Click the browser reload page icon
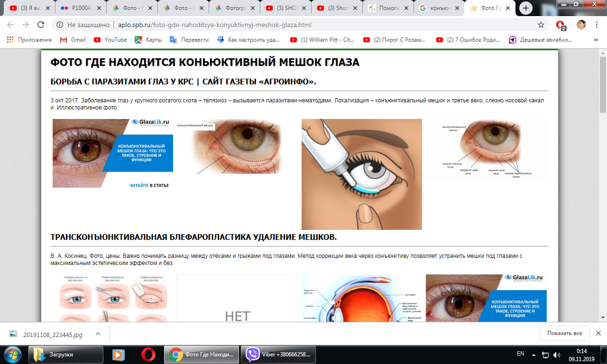This screenshot has height=364, width=607. (40, 25)
